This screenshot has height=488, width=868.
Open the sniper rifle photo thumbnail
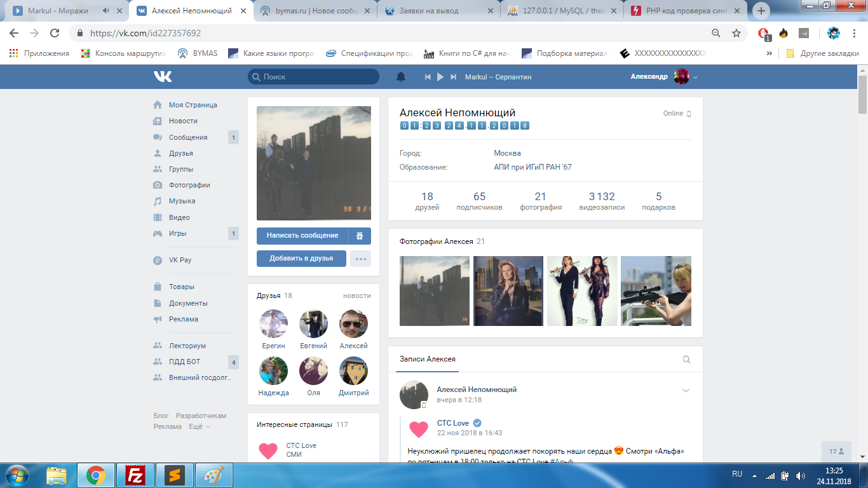coord(656,291)
